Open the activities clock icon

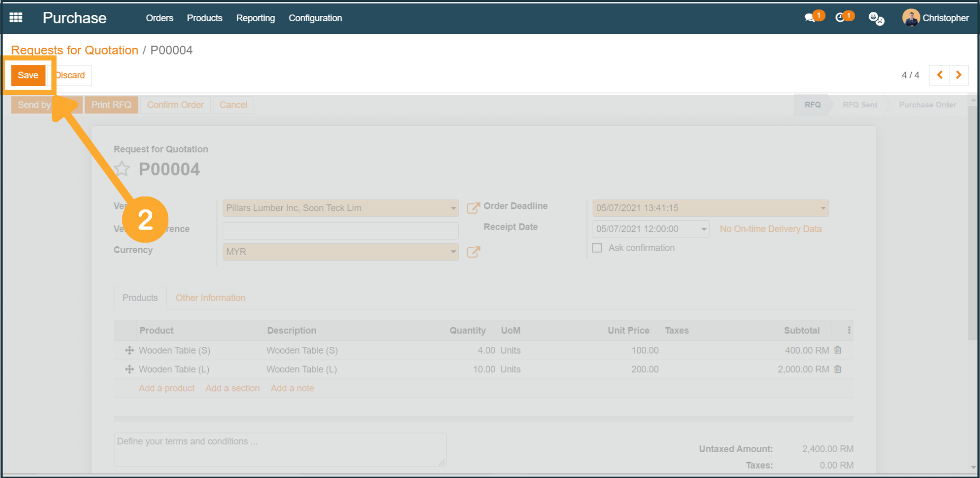click(840, 18)
